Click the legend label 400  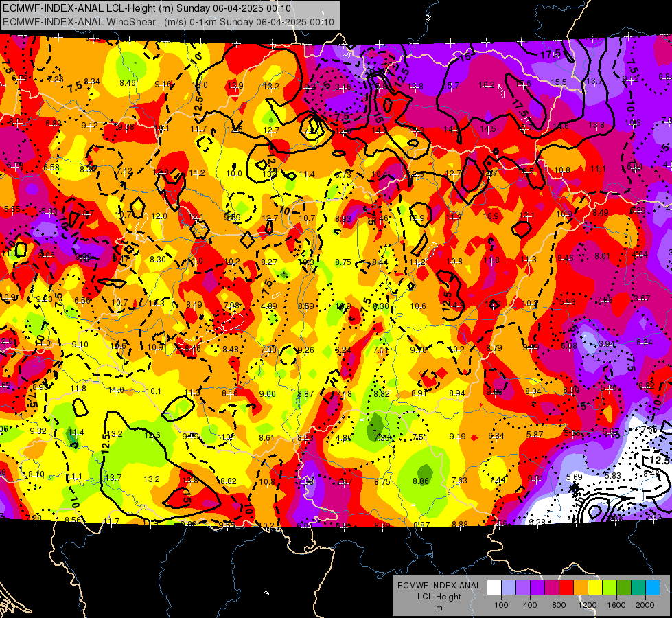point(530,605)
